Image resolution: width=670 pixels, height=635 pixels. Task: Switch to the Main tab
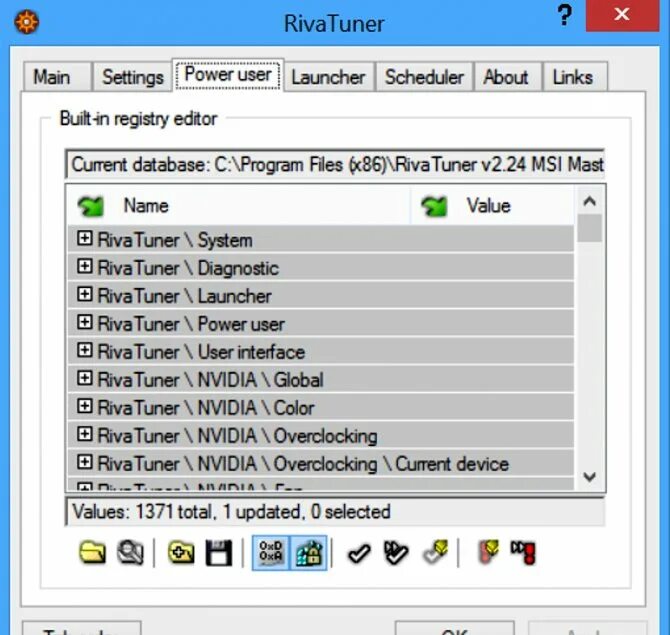pos(57,77)
